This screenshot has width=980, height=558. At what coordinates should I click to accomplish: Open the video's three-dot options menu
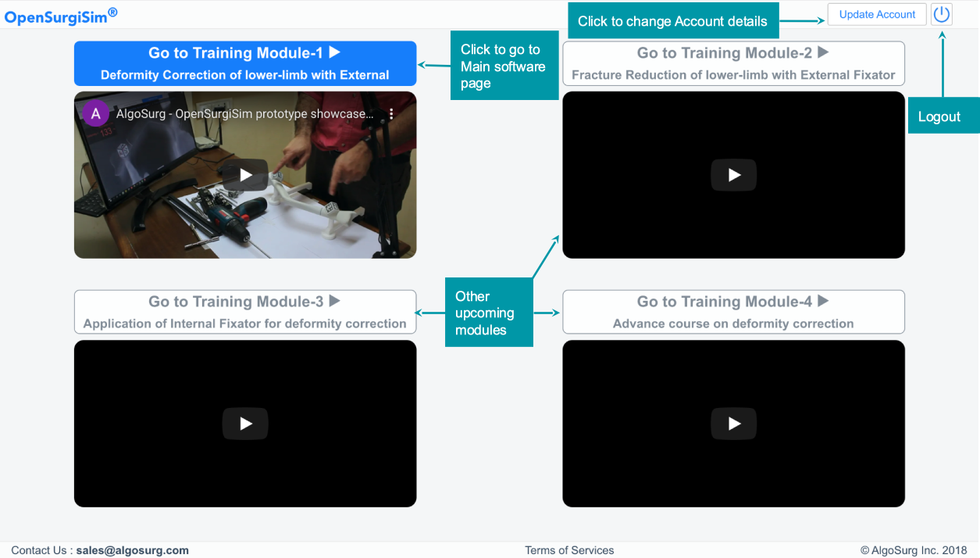point(391,114)
